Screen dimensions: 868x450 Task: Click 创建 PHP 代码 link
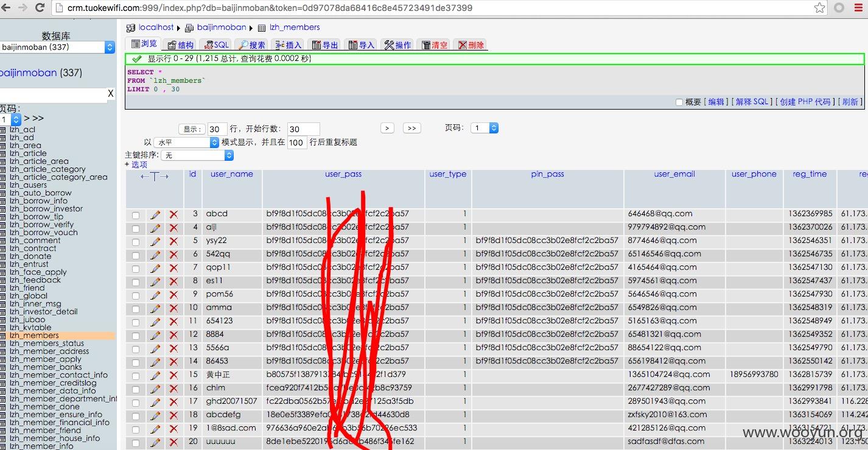pyautogui.click(x=805, y=102)
